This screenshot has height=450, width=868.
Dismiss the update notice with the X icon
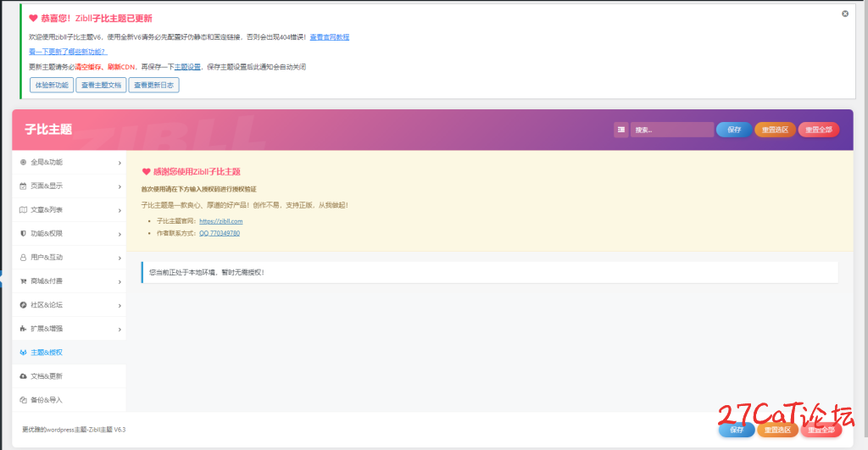click(x=845, y=14)
